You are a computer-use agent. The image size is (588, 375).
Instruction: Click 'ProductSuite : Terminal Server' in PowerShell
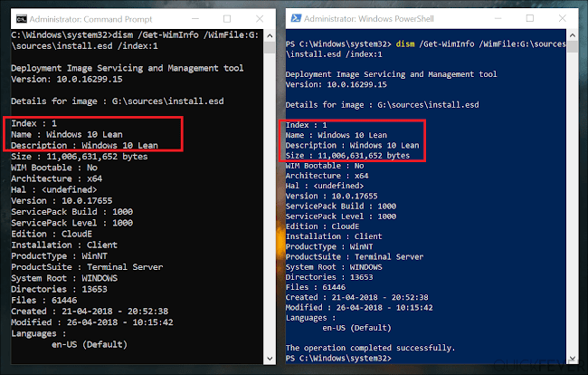[355, 256]
